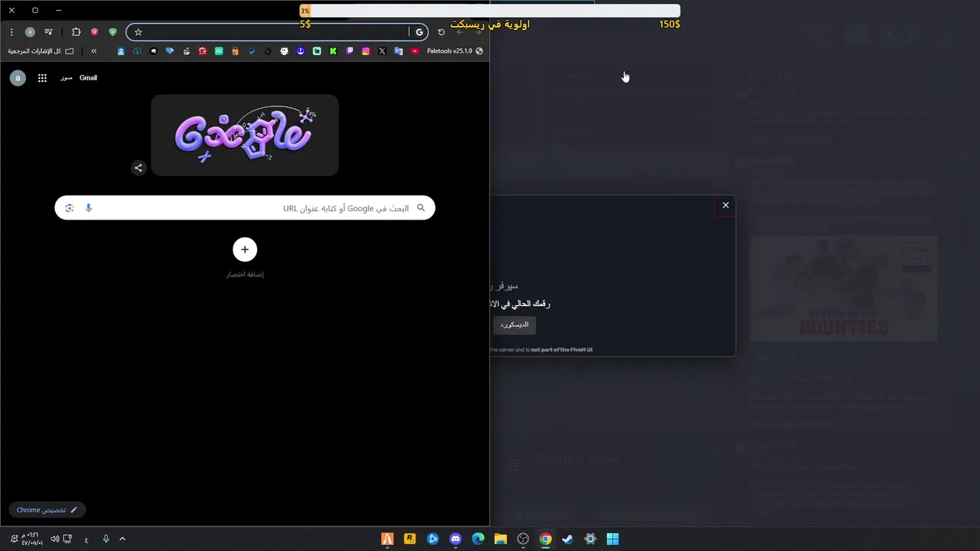980x551 pixels.
Task: Open the Twitch bookmark
Action: point(350,51)
